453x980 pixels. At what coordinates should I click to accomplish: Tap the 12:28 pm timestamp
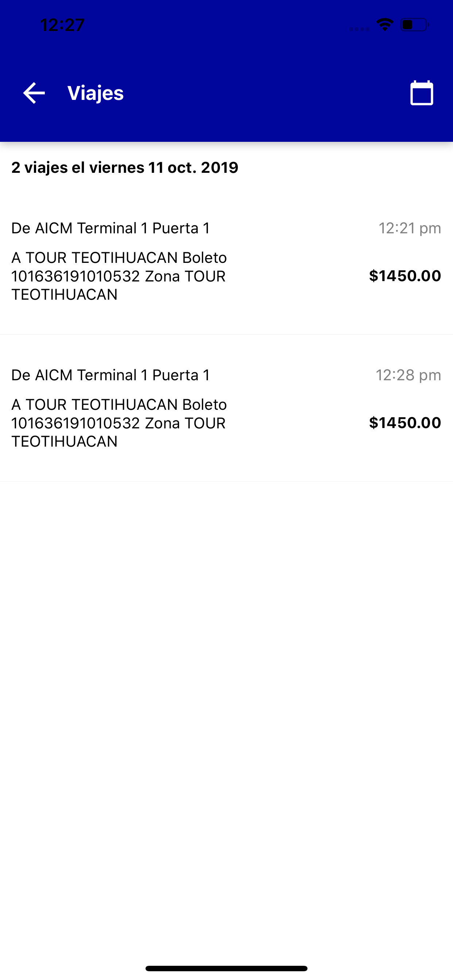tap(409, 375)
